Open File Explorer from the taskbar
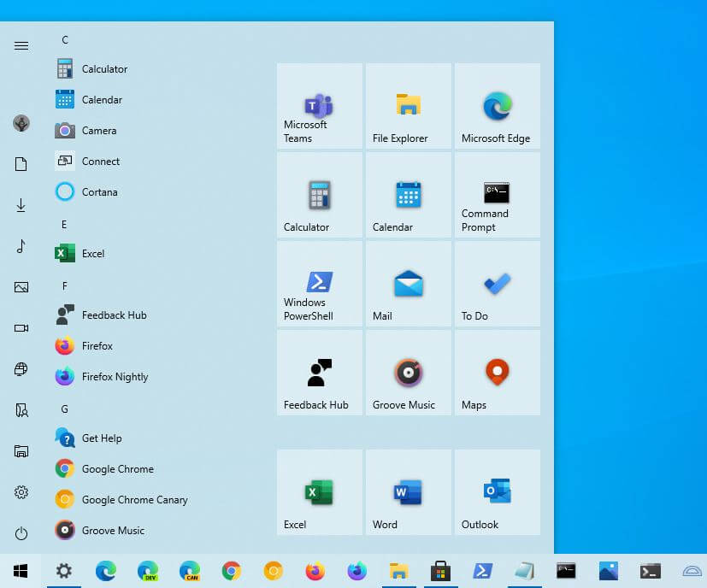 tap(399, 571)
